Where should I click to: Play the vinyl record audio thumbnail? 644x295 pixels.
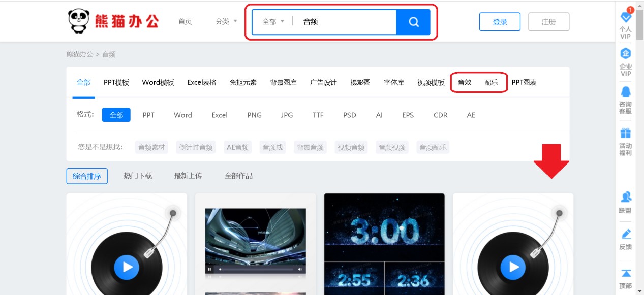point(126,267)
